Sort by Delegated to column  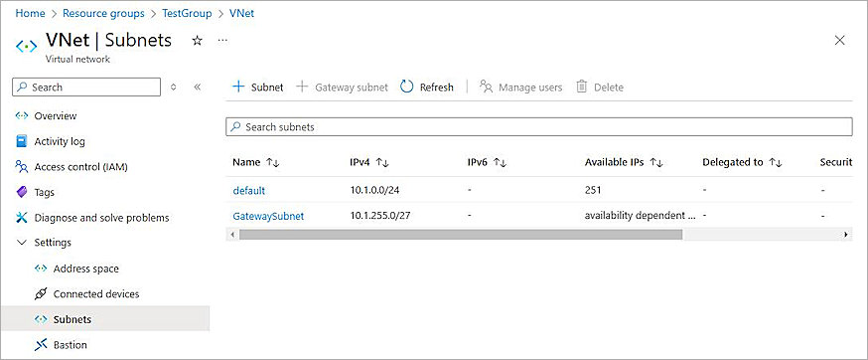(742, 162)
